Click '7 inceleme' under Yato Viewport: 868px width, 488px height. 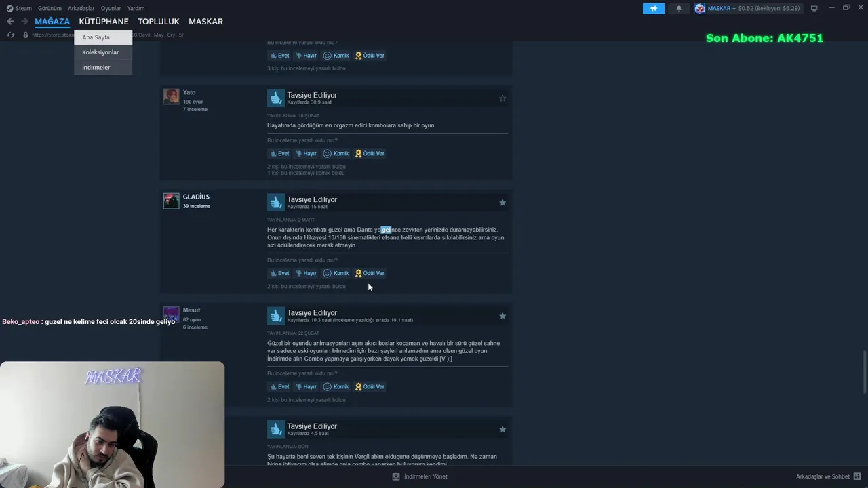pos(195,109)
